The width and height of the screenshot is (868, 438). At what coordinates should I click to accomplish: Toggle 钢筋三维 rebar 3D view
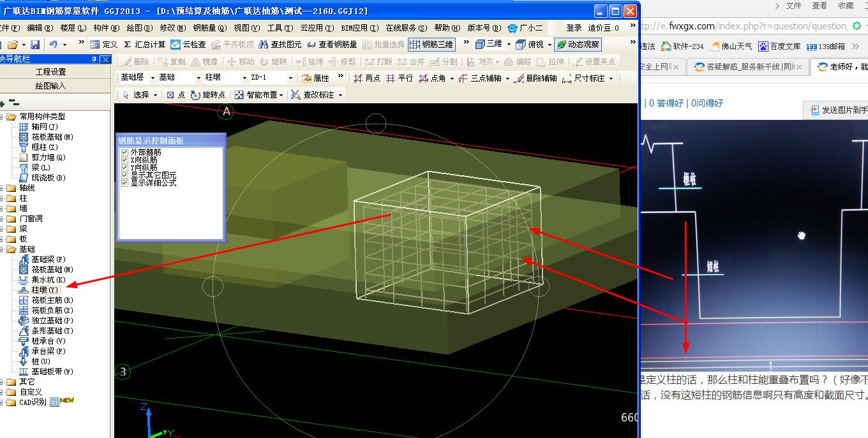pyautogui.click(x=432, y=45)
